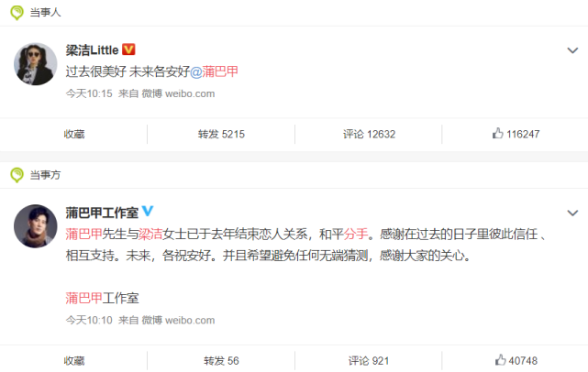
Task: Open 转发 5215 reposts
Action: pyautogui.click(x=221, y=134)
